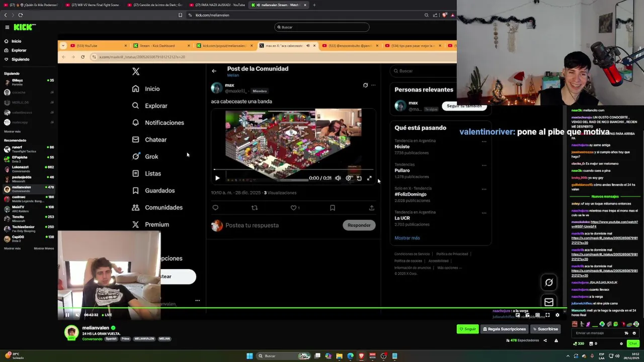This screenshot has height=362, width=644.
Task: Expand followed list with Mostrar más
Action: (12, 131)
